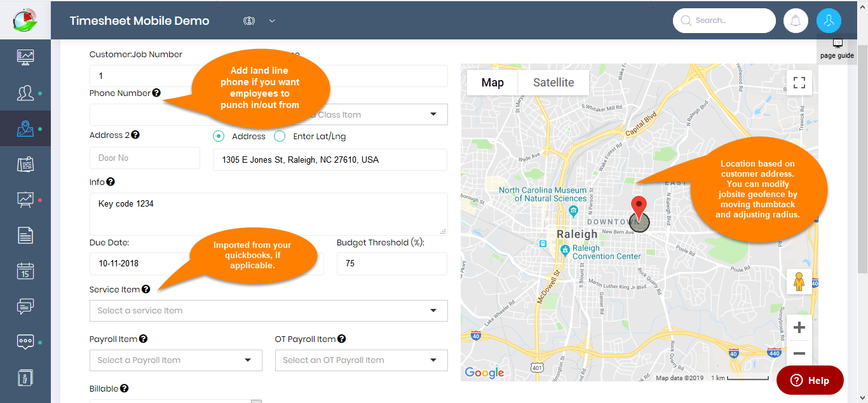Click the OT Payroll Item help icon

342,339
